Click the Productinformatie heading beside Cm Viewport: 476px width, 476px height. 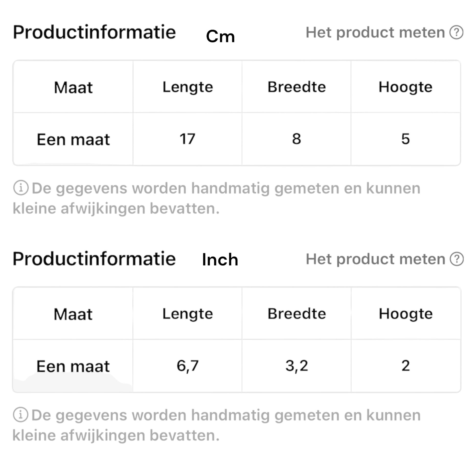tap(94, 32)
